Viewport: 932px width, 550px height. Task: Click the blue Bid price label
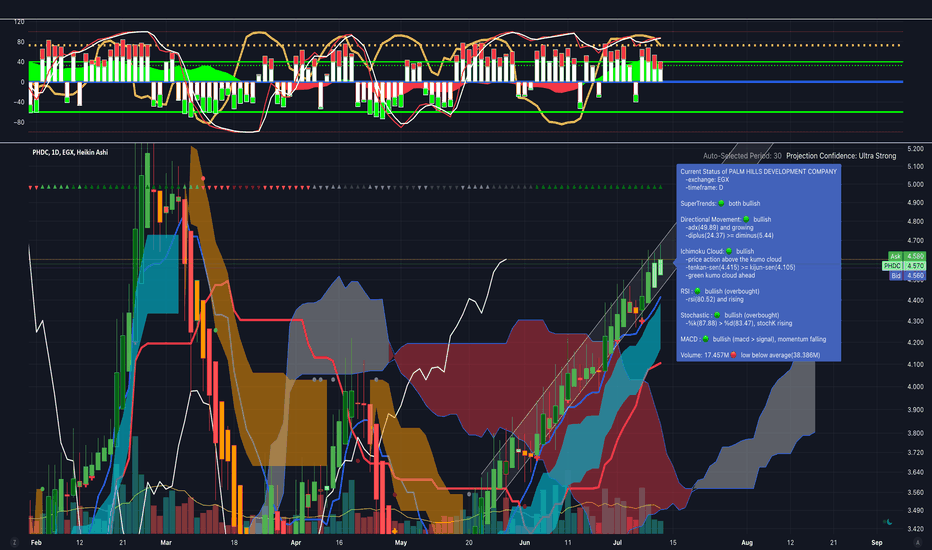pyautogui.click(x=907, y=276)
